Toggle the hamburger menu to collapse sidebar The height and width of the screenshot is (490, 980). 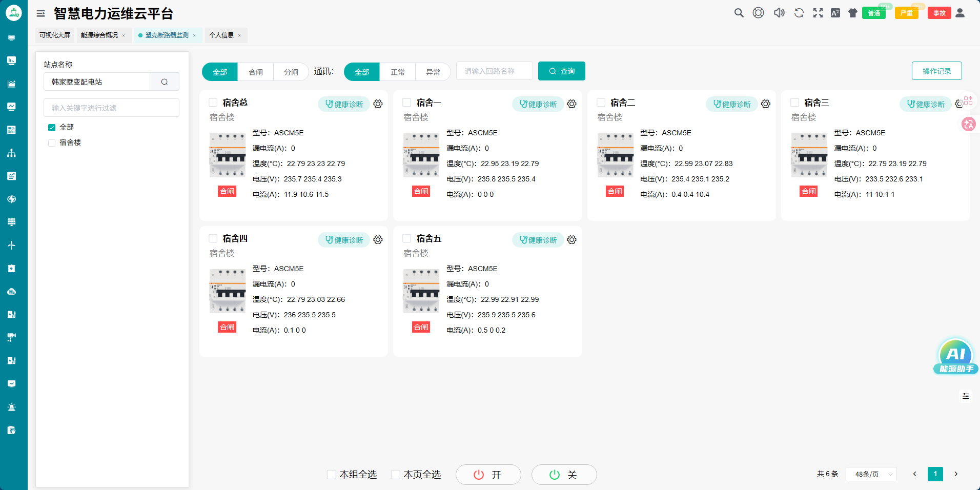[x=40, y=14]
